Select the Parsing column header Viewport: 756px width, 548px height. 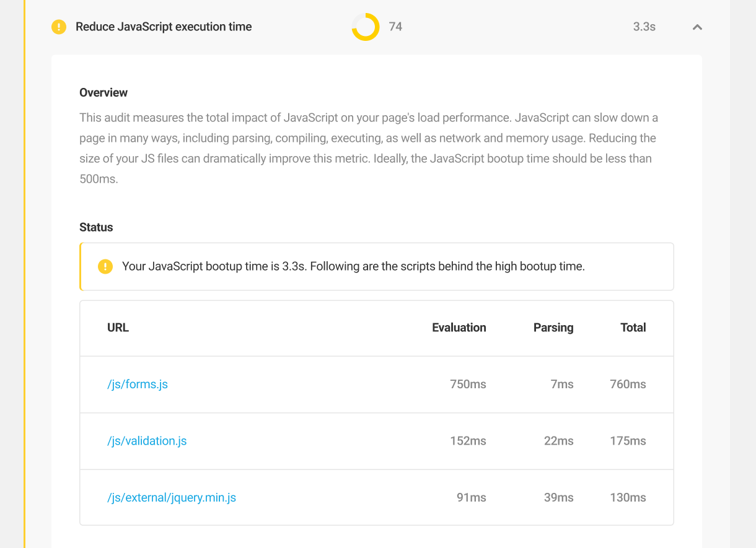[x=553, y=328]
